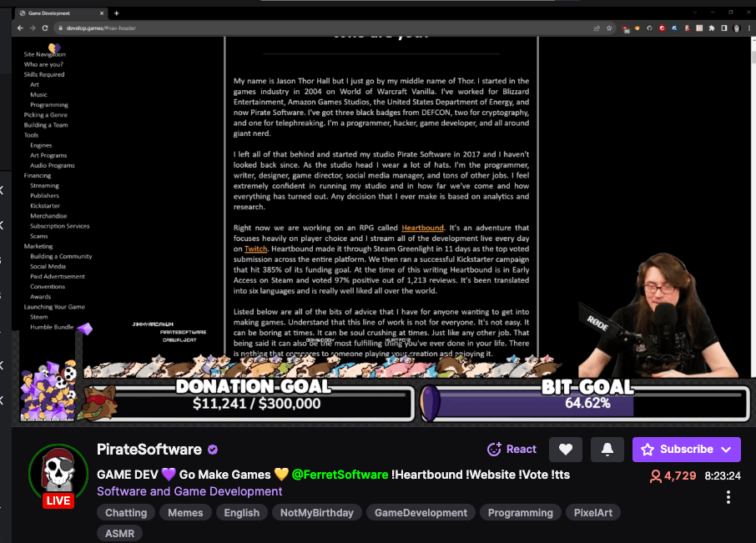Click the 8:23:24 stream uptime
756x543 pixels.
(723, 476)
